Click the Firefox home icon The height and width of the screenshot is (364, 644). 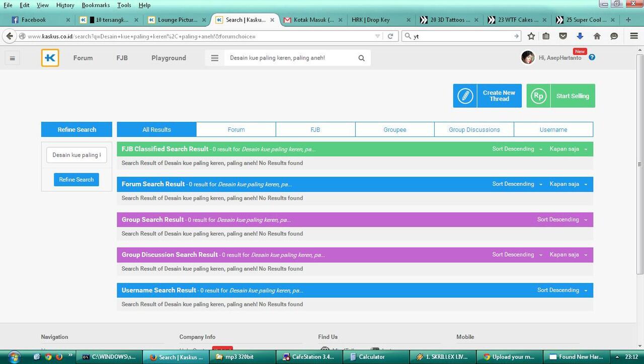(x=597, y=36)
